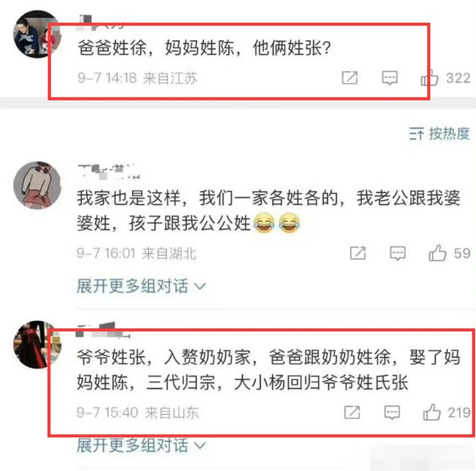
Task: Like the Hubei comment with 59 likes
Action: point(438,253)
